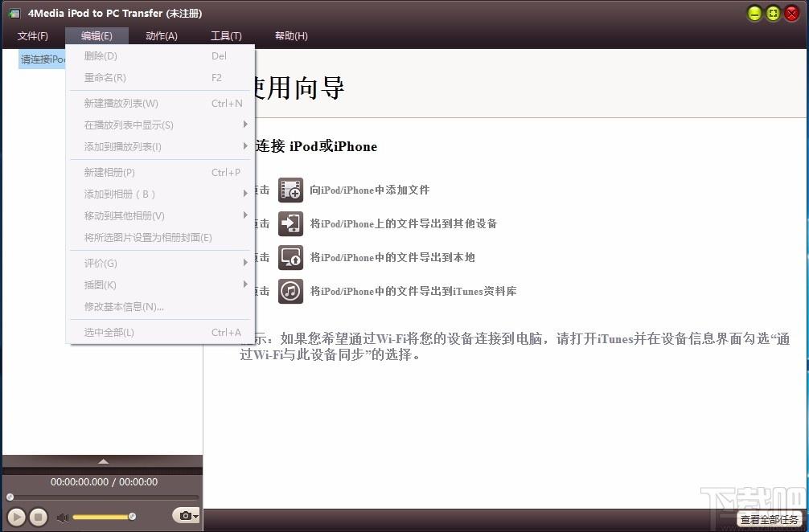Open the dropdown arrow beside the camera button
The height and width of the screenshot is (532, 809).
coord(196,516)
